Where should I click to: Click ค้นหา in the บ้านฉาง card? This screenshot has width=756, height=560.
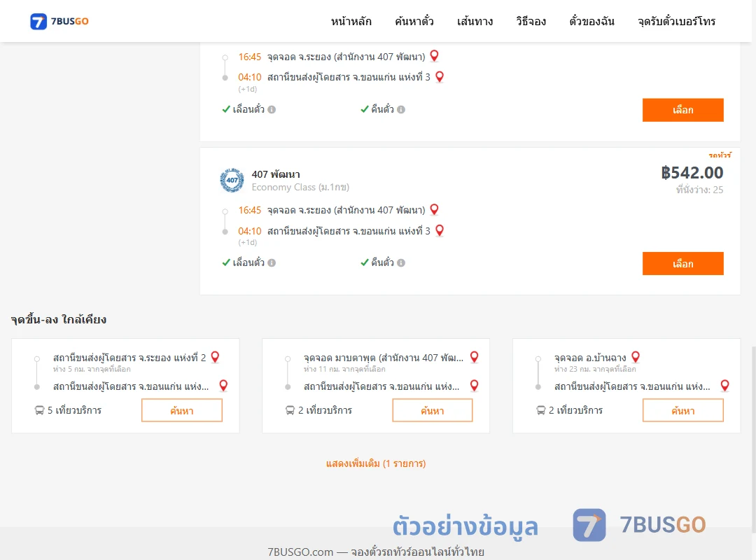(x=682, y=410)
